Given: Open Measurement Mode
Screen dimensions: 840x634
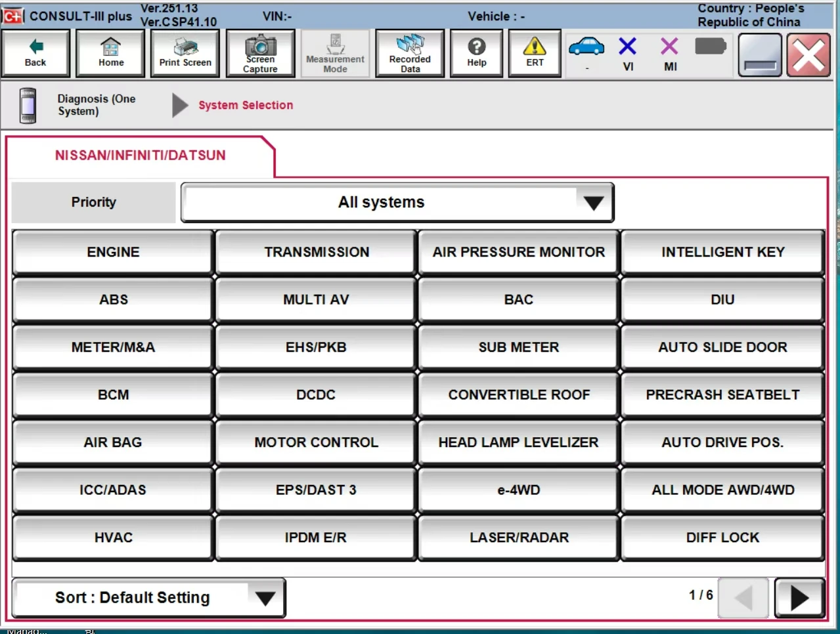Looking at the screenshot, I should tap(335, 53).
